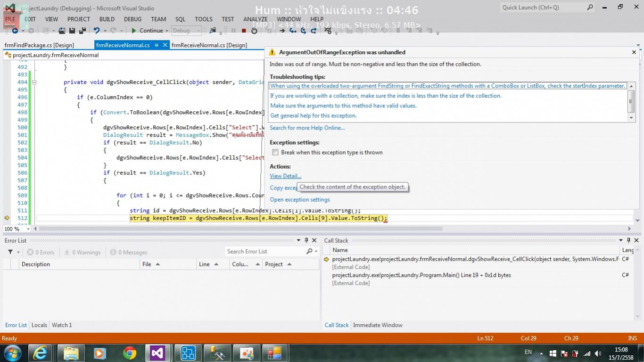Sort Error List by Description column
Image resolution: width=644 pixels, height=362 pixels.
[79, 264]
